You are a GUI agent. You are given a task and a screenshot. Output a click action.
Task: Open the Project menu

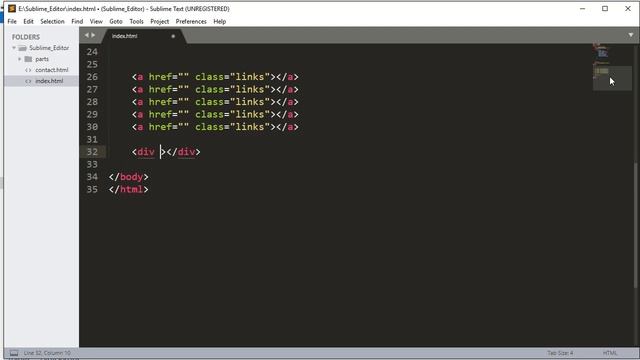tap(160, 21)
